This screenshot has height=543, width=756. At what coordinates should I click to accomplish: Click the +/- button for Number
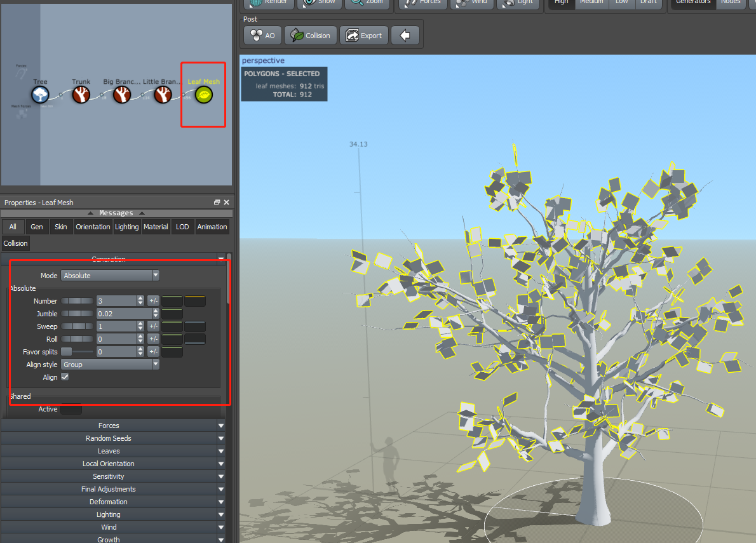(x=153, y=300)
